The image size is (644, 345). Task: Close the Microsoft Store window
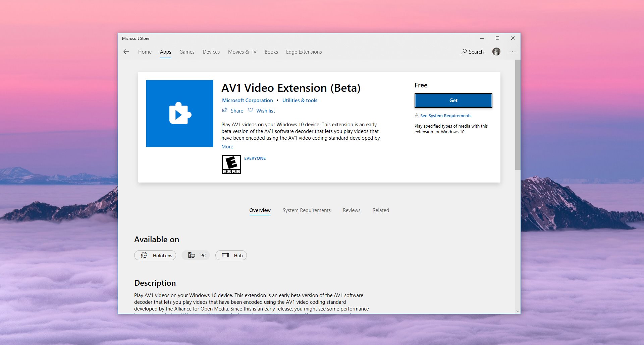click(513, 38)
